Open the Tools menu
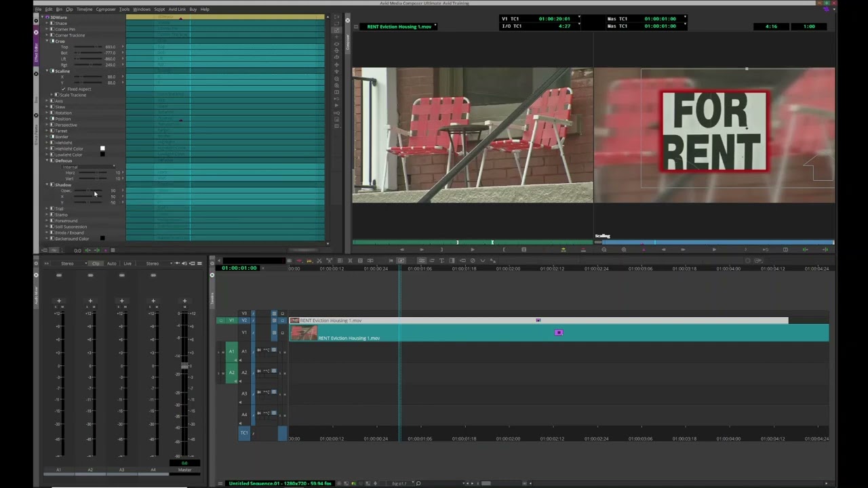Screen dimensions: 868x488 124,9
